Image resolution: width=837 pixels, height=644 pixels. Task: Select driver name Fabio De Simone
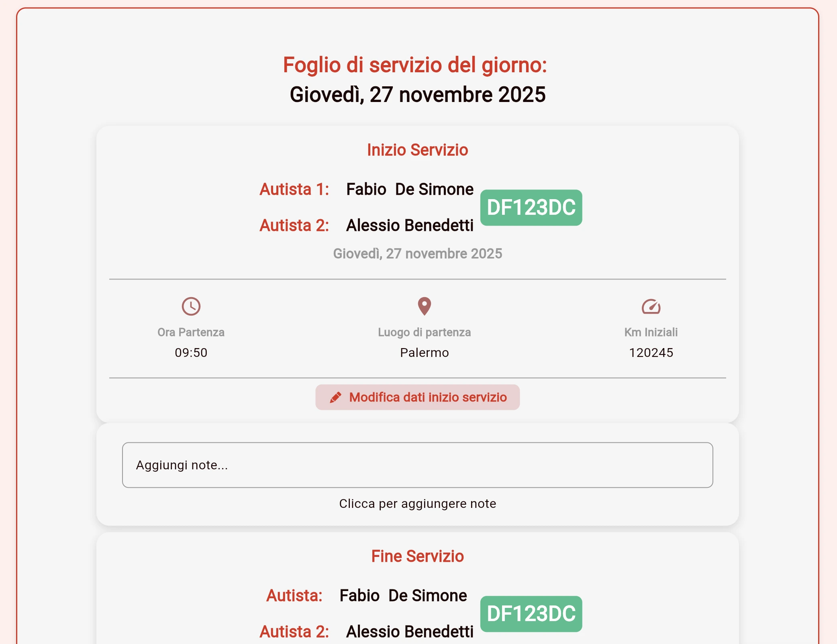tap(410, 189)
